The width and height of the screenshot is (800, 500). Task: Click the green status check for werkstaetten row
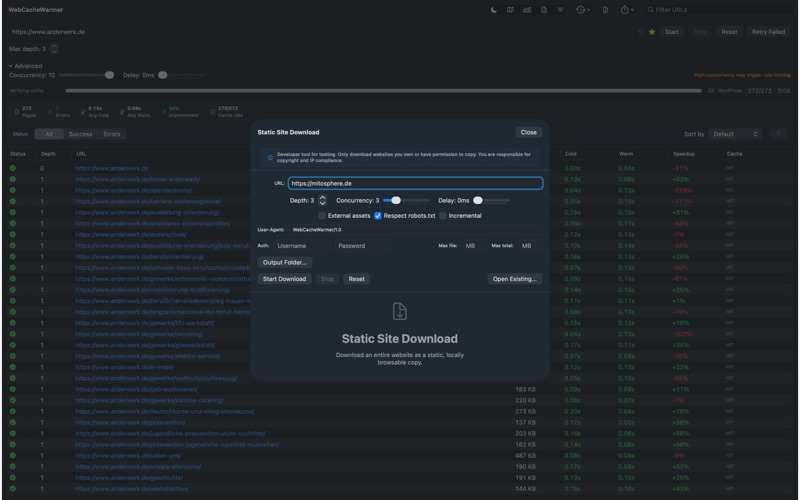(x=13, y=489)
